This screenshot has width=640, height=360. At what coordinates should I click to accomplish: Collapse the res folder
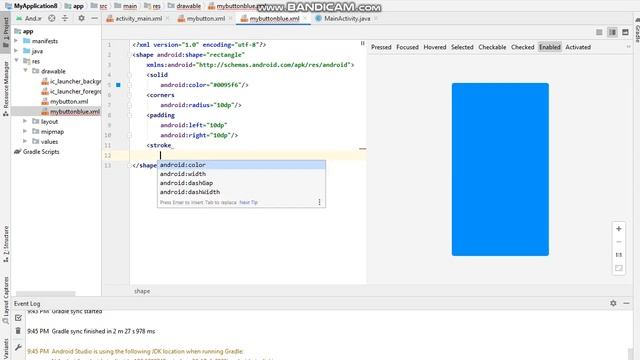click(x=16, y=61)
